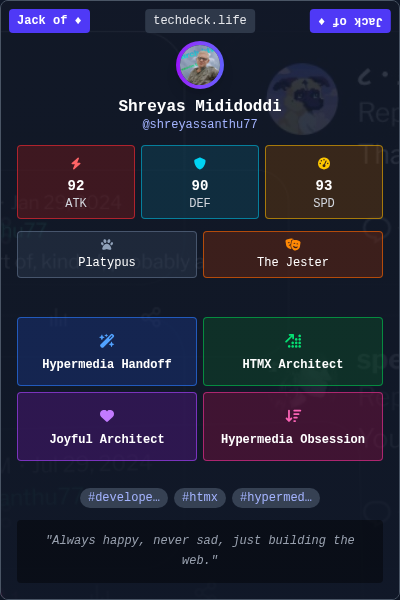Click the quote 'Always happy, never sad'
Viewport: 400px width, 600px height.
pyautogui.click(x=200, y=550)
